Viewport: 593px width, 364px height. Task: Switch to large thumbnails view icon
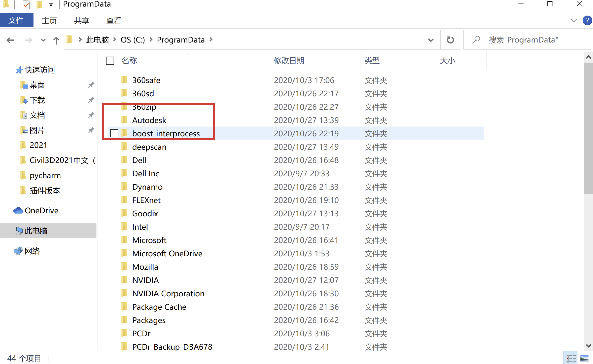click(x=584, y=358)
